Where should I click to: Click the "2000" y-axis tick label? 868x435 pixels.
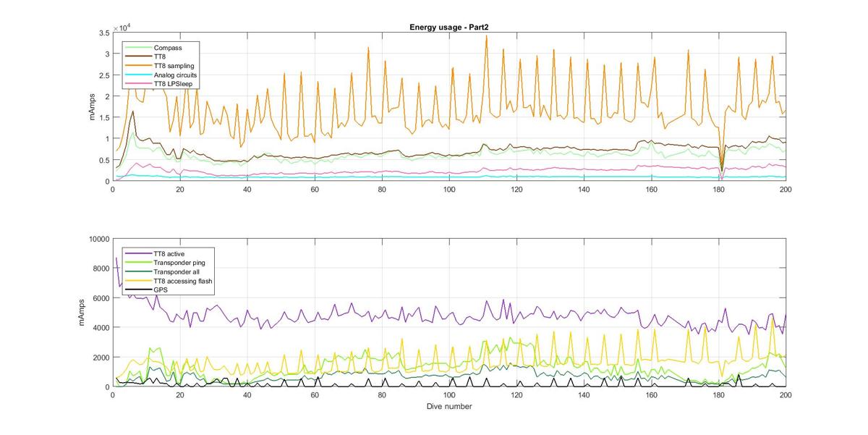pos(101,358)
